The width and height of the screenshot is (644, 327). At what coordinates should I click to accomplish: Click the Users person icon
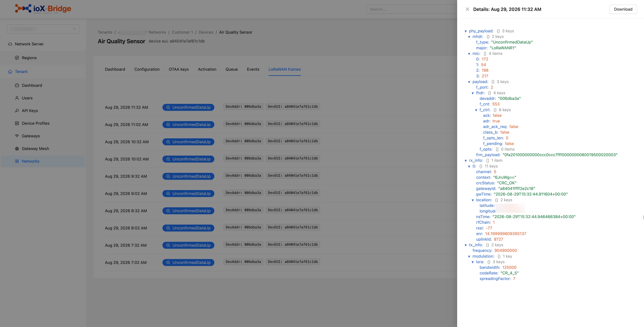[x=17, y=98]
